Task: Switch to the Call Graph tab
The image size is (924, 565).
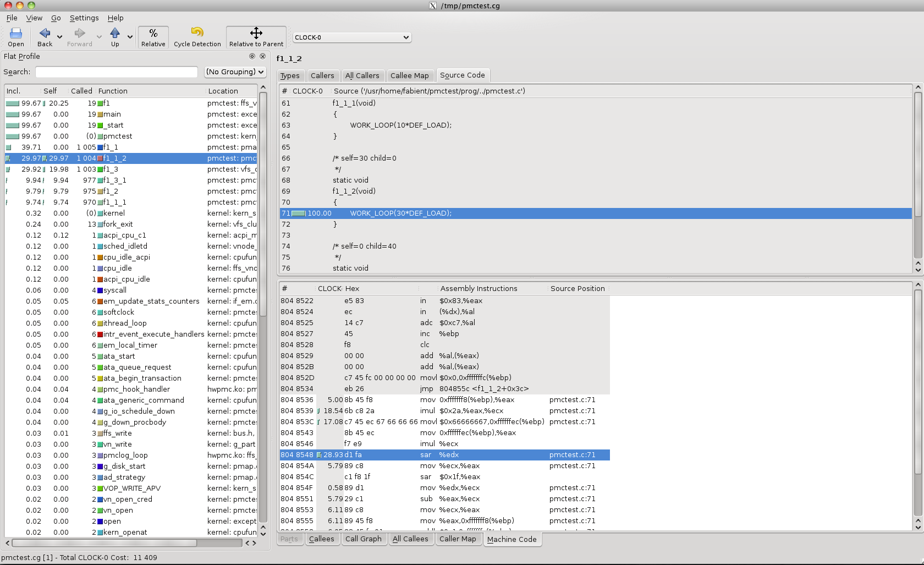Action: pyautogui.click(x=364, y=539)
